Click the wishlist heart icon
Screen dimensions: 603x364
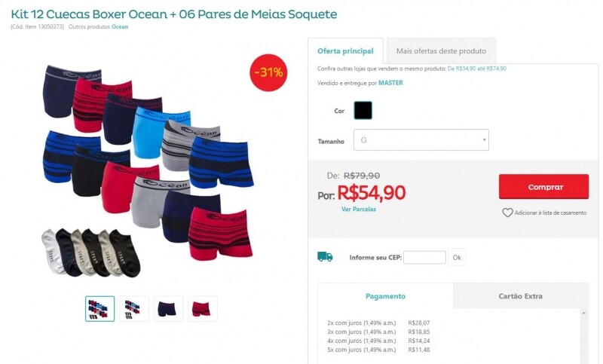click(x=507, y=213)
